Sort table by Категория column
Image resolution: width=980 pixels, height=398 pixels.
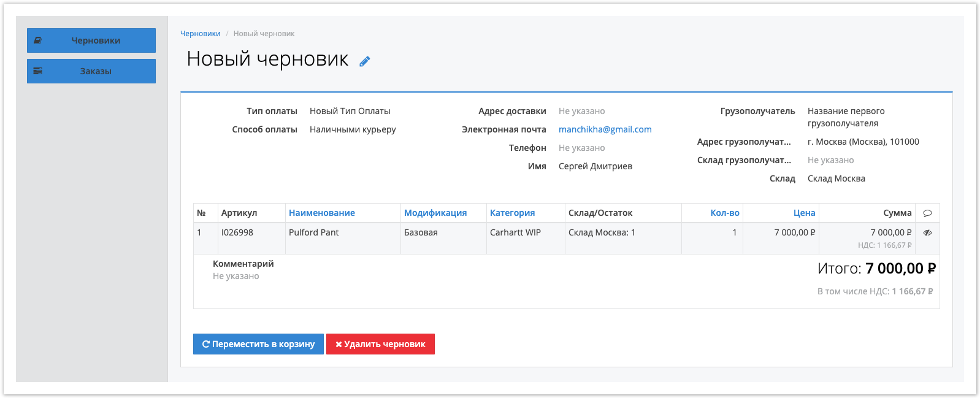pyautogui.click(x=512, y=213)
